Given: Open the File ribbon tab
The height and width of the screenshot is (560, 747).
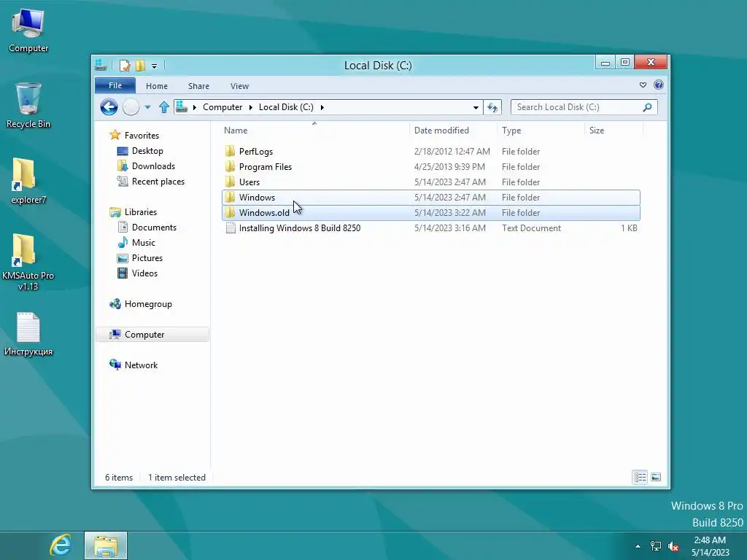Looking at the screenshot, I should 115,86.
